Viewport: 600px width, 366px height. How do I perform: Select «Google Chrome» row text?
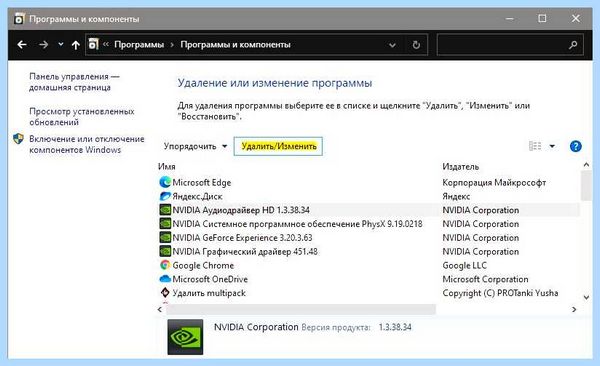(203, 265)
